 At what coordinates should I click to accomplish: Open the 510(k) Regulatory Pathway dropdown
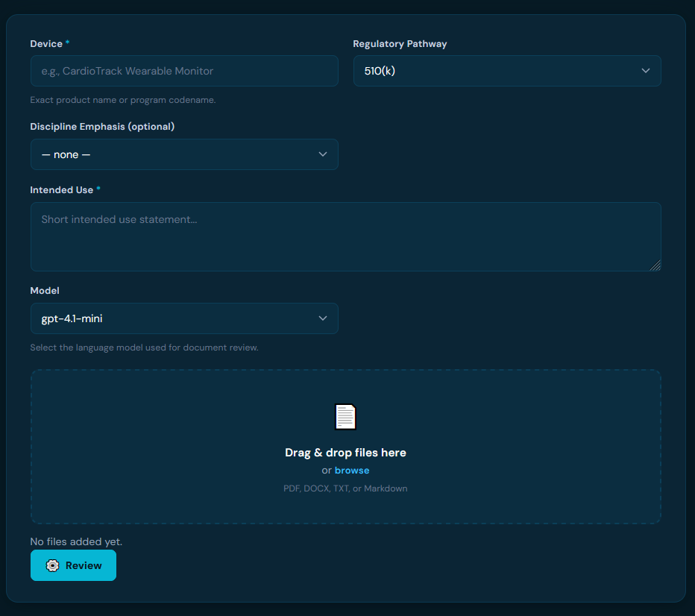[x=507, y=71]
